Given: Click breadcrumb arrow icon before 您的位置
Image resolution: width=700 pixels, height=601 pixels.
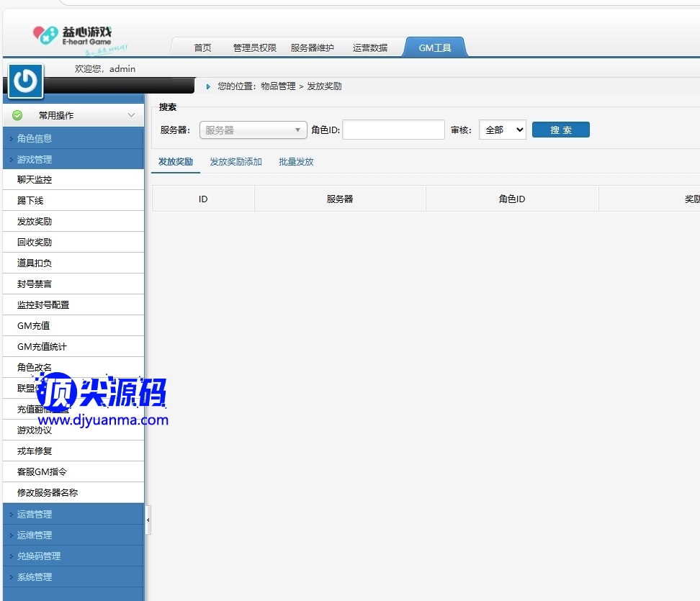Looking at the screenshot, I should pos(208,86).
